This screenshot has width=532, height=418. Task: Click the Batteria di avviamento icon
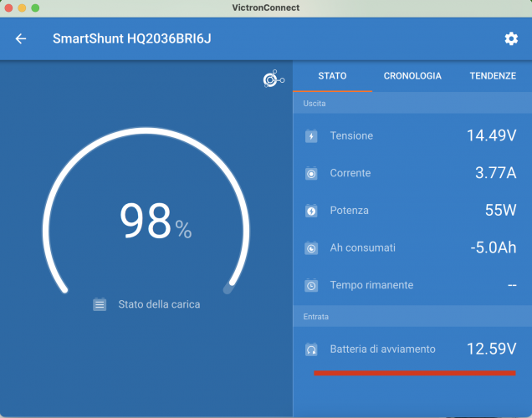pos(311,349)
